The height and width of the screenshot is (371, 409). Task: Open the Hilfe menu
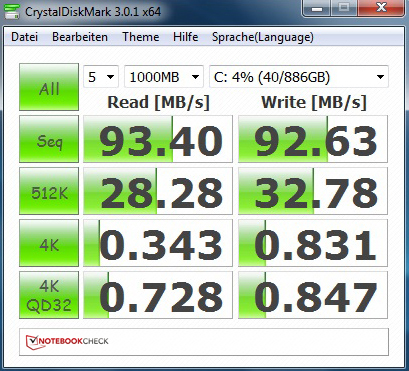pos(186,37)
